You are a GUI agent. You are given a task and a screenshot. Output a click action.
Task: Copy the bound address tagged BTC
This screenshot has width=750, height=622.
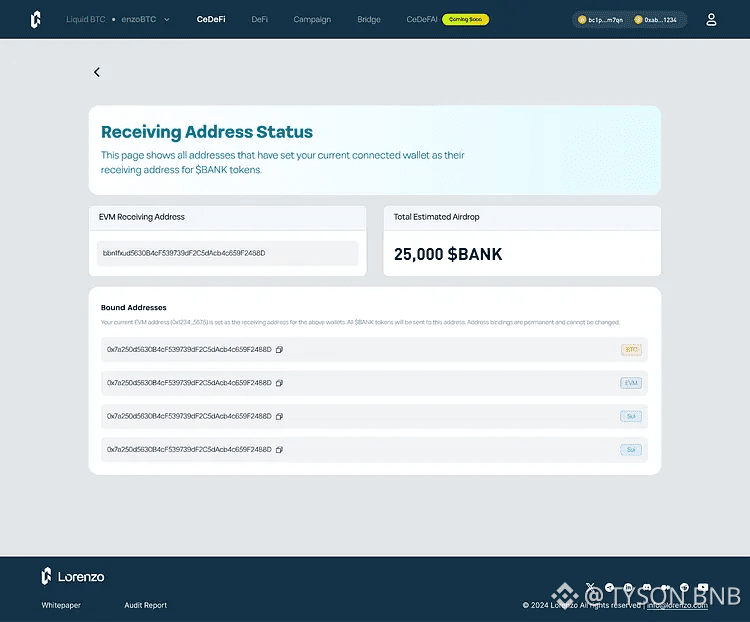[279, 350]
